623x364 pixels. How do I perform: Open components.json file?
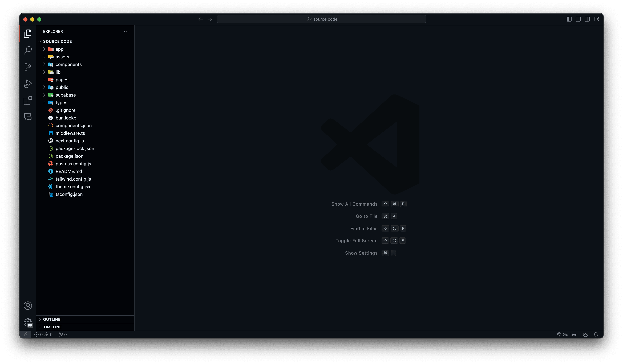(x=85, y=126)
